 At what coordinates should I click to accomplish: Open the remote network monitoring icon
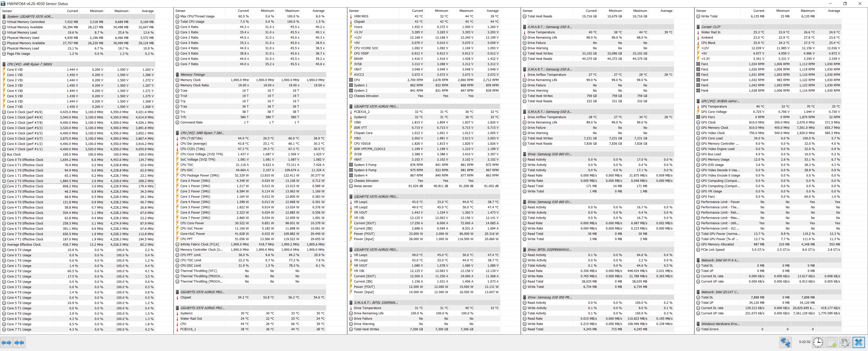point(785,342)
